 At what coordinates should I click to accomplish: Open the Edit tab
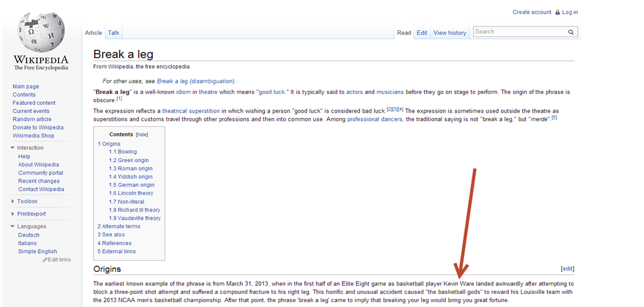422,33
